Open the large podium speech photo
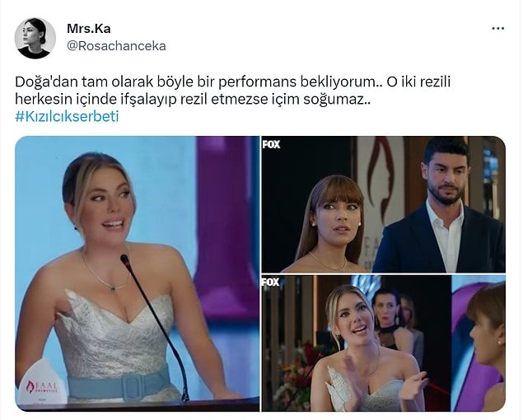This screenshot has height=420, width=523. pos(137,273)
